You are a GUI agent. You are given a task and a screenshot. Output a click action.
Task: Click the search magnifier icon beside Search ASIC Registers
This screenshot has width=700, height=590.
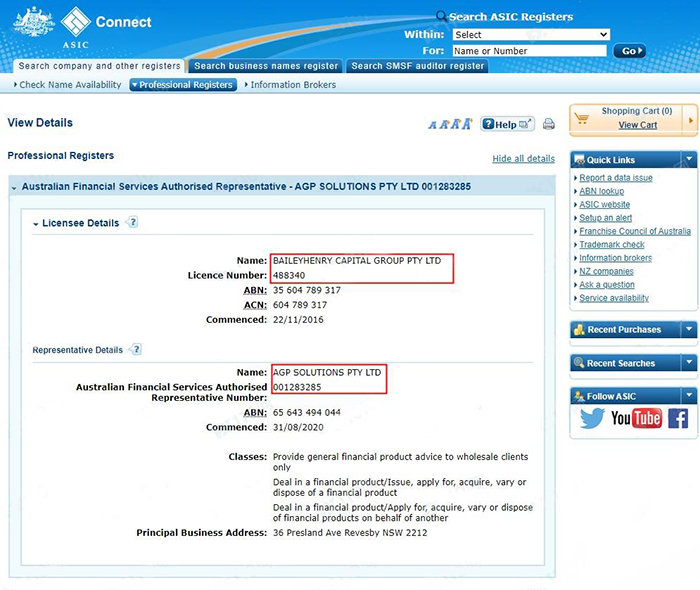click(441, 17)
